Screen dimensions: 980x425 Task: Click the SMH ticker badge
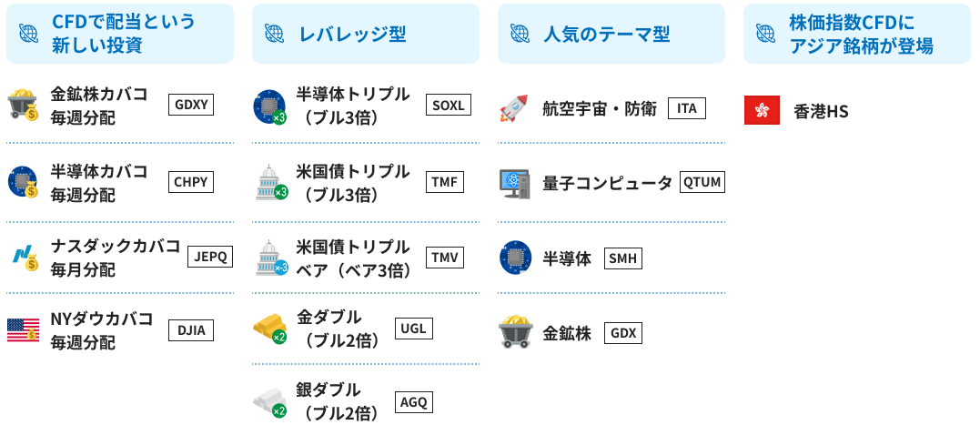tap(623, 258)
